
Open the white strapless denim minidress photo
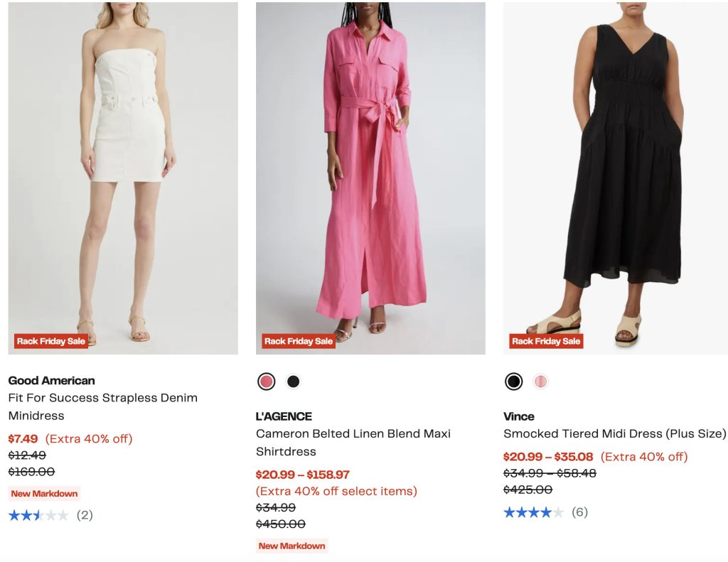tap(123, 178)
